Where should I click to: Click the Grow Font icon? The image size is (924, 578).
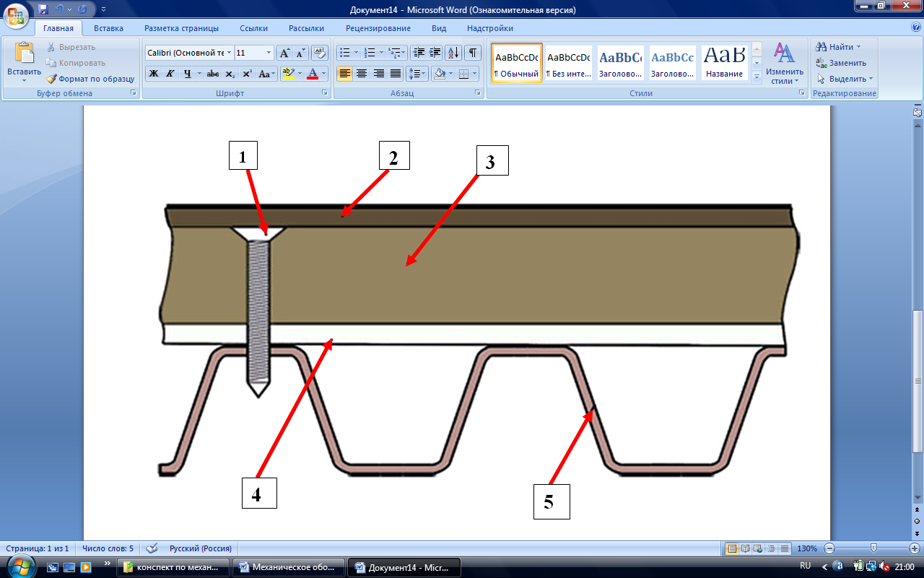[x=284, y=53]
